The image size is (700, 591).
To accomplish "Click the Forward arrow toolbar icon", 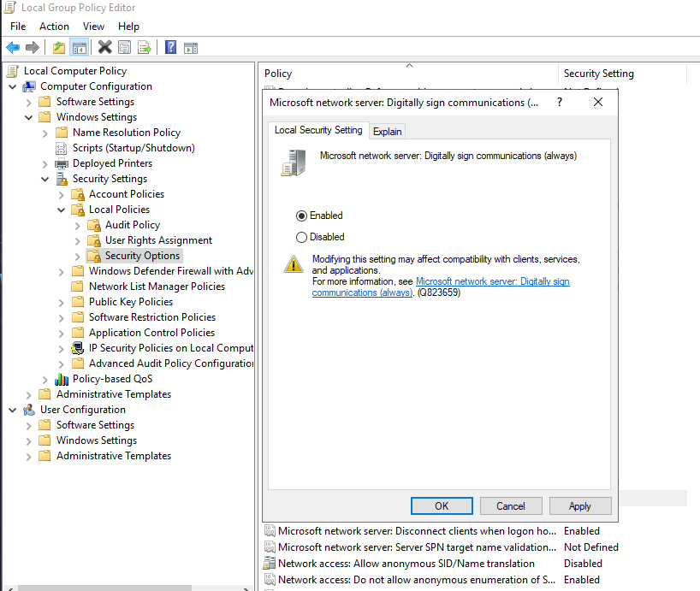I will pos(33,47).
